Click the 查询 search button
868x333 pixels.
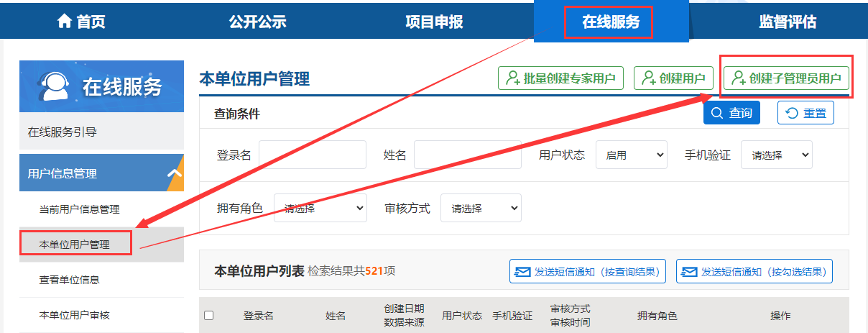tap(731, 113)
